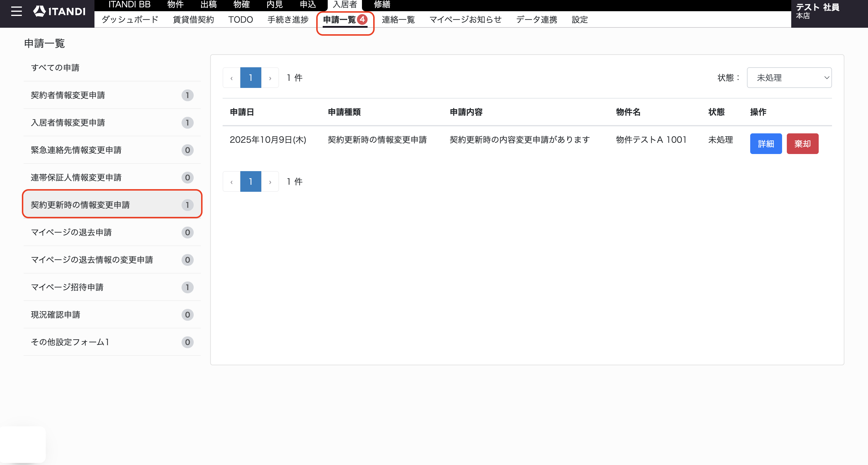
Task: Open 手続き進捗 menu item
Action: 288,19
